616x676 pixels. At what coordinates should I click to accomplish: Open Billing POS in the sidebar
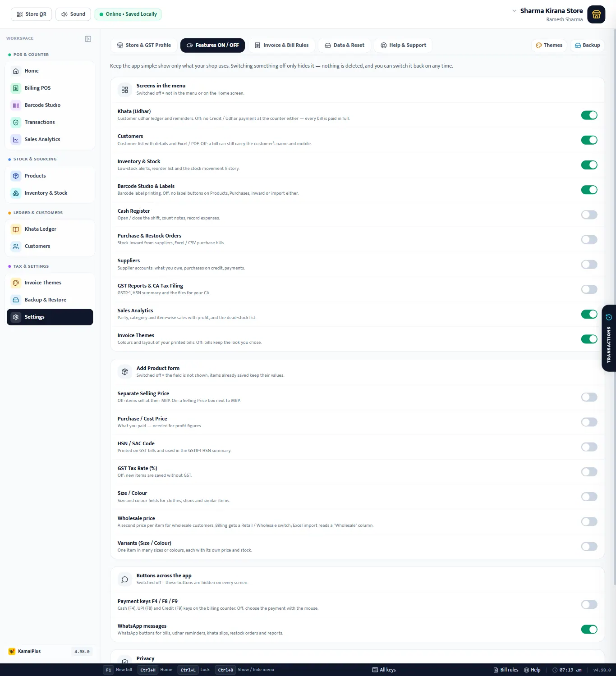coord(50,88)
